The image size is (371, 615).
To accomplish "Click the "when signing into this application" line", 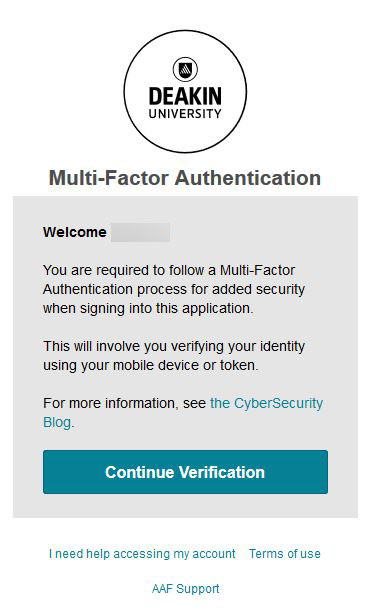I will tap(148, 309).
